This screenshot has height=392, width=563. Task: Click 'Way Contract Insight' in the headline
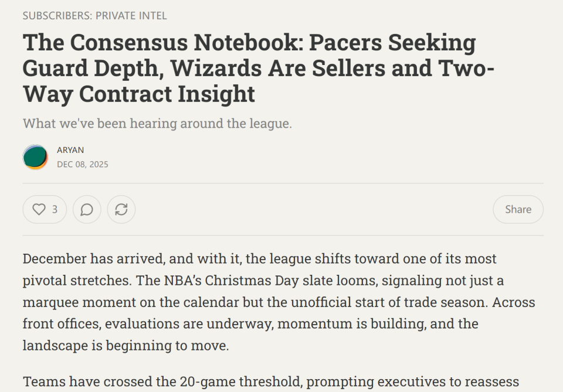point(139,94)
